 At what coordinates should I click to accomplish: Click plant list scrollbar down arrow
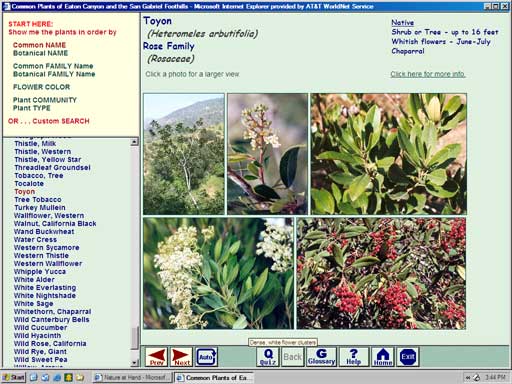click(x=135, y=363)
